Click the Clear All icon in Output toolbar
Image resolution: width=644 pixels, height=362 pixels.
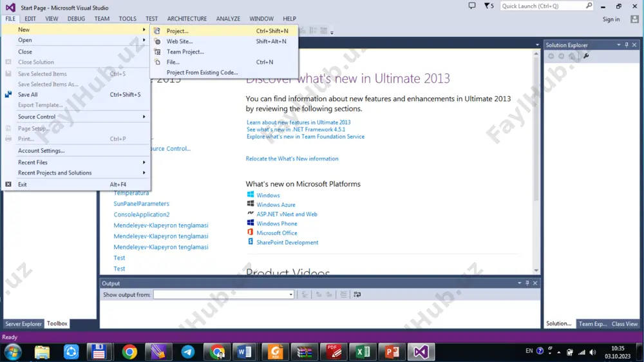(343, 294)
